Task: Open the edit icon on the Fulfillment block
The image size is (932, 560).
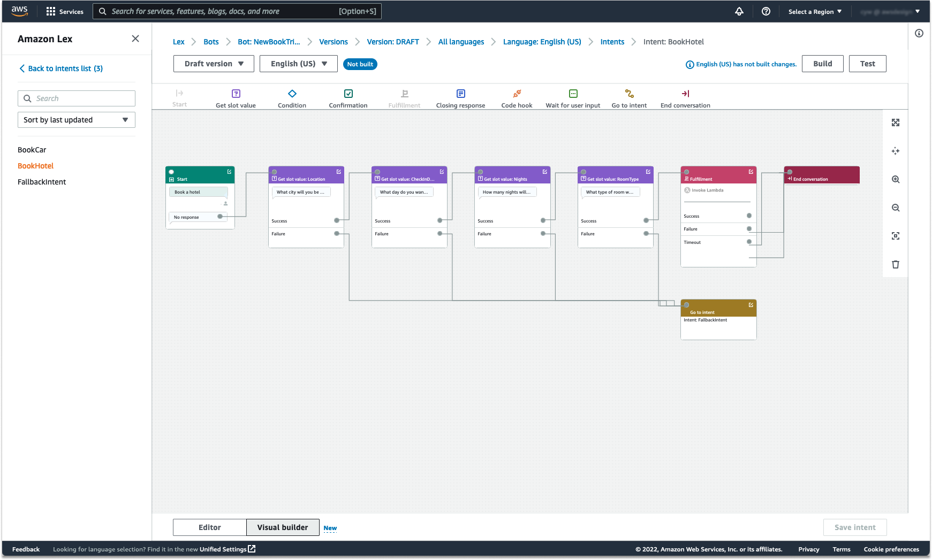Action: click(x=751, y=171)
